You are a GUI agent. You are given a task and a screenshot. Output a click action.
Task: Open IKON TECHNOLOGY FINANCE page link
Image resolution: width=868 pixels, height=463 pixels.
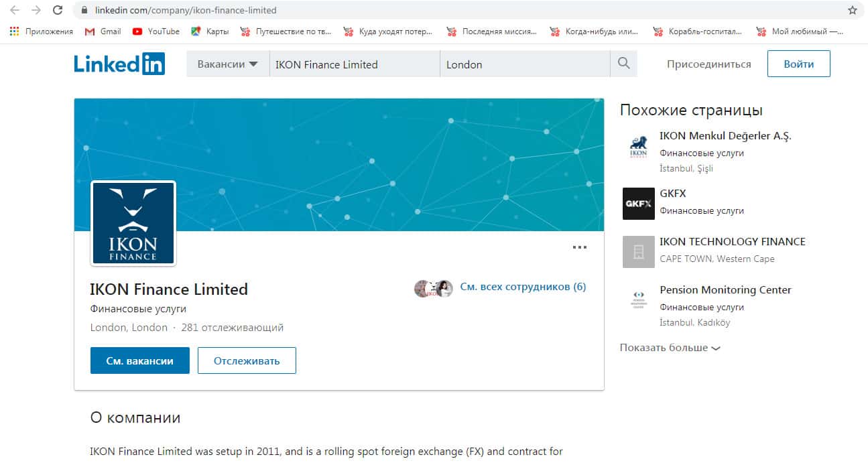(x=733, y=241)
